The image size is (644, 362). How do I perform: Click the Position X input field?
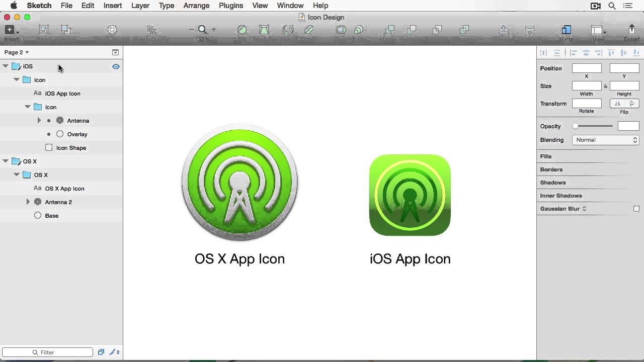tap(587, 68)
